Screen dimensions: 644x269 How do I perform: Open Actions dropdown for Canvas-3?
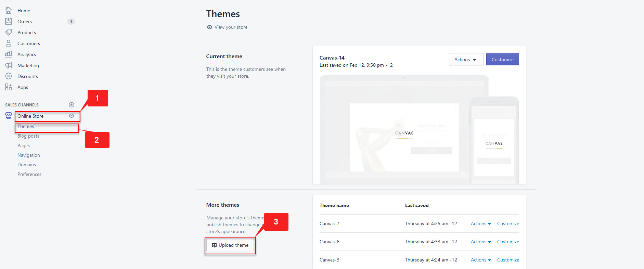[481, 260]
